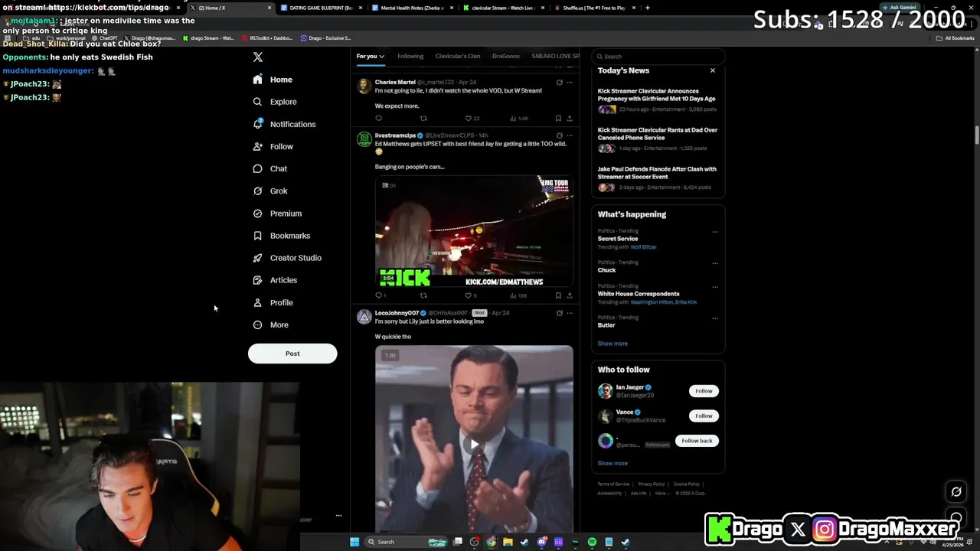Follow Vance
This screenshot has height=551, width=980.
704,416
